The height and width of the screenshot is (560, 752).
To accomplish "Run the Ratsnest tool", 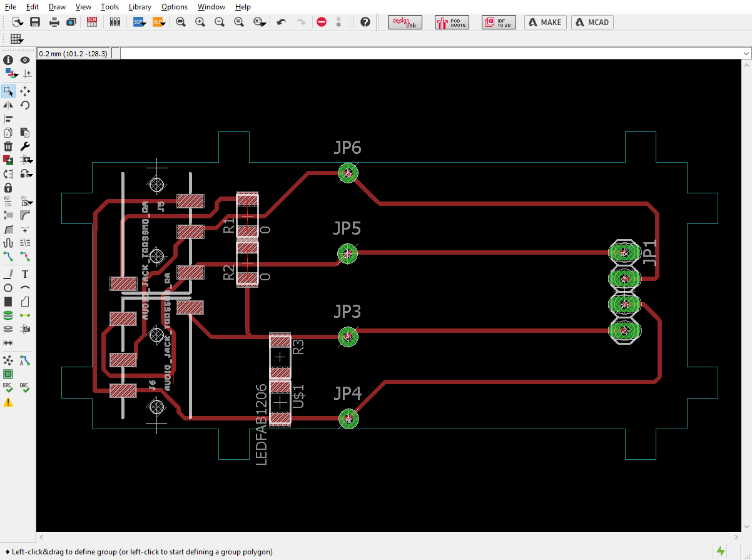I will [8, 360].
